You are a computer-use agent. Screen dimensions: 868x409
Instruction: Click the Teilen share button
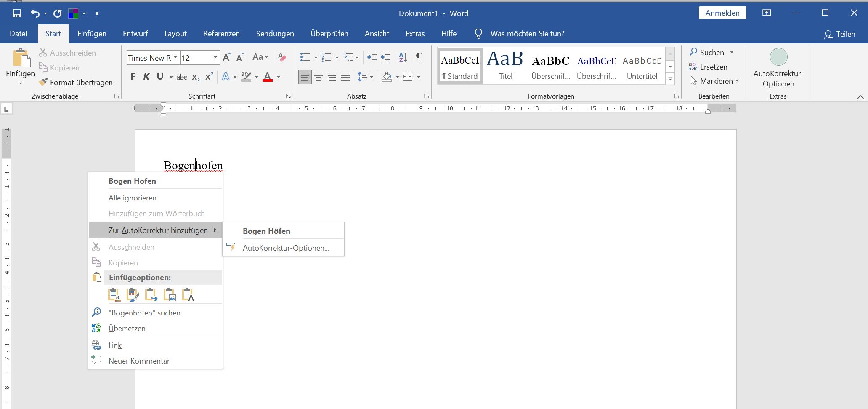839,34
